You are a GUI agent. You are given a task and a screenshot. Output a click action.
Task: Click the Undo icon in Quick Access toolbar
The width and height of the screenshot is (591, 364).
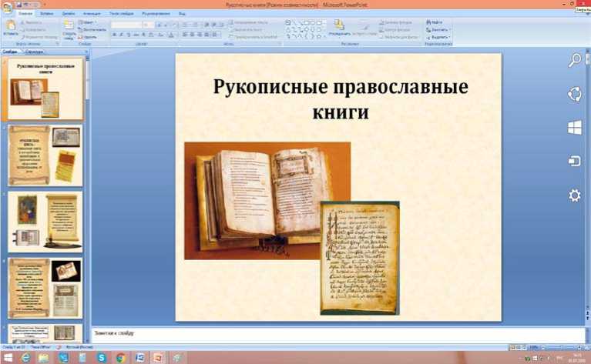pyautogui.click(x=26, y=5)
